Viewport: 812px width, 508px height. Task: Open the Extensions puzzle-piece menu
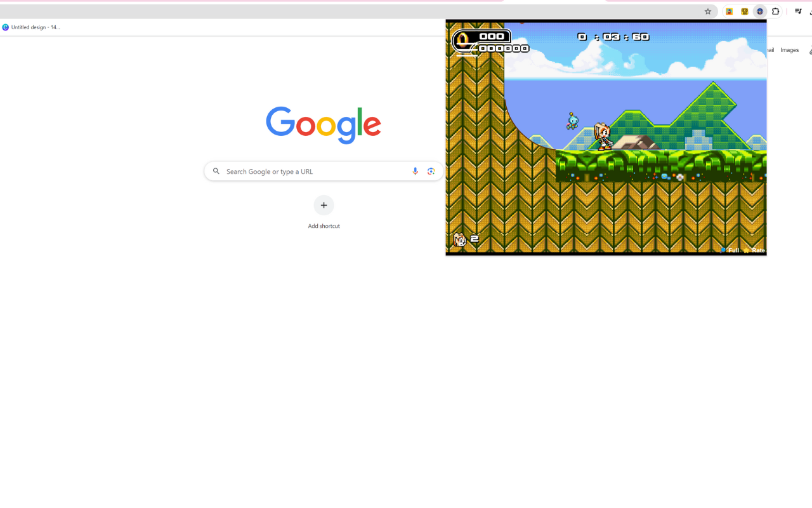click(775, 11)
